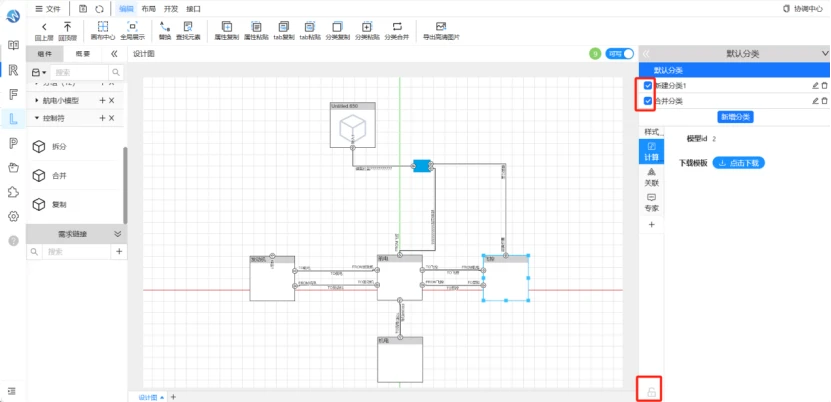Open the book icon in left sidebar

pyautogui.click(x=14, y=46)
